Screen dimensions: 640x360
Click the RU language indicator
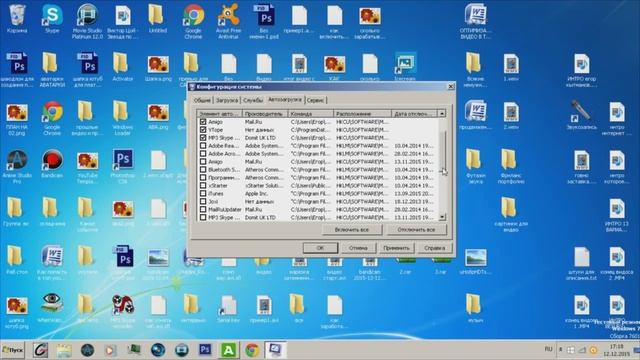point(548,349)
